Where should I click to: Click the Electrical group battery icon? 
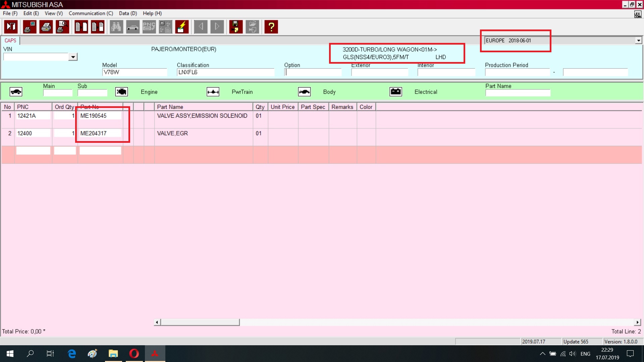[396, 92]
